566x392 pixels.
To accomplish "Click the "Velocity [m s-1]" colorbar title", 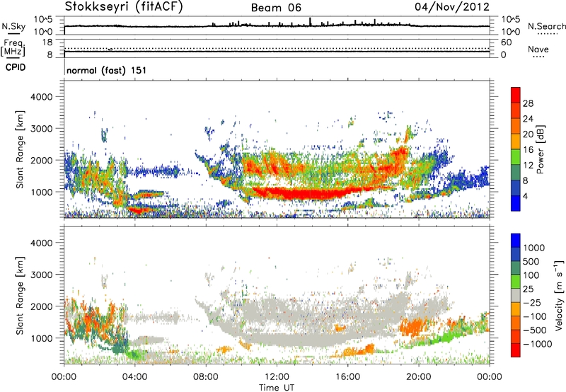I will point(559,295).
